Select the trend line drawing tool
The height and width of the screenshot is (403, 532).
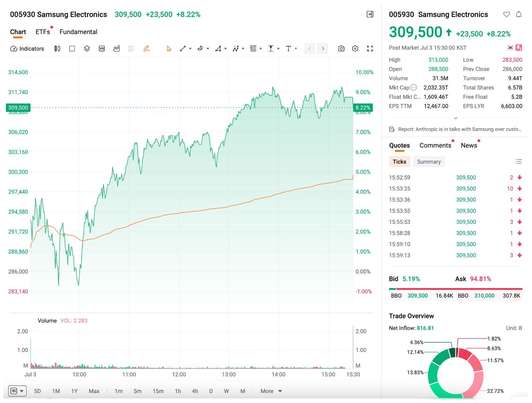(x=183, y=49)
